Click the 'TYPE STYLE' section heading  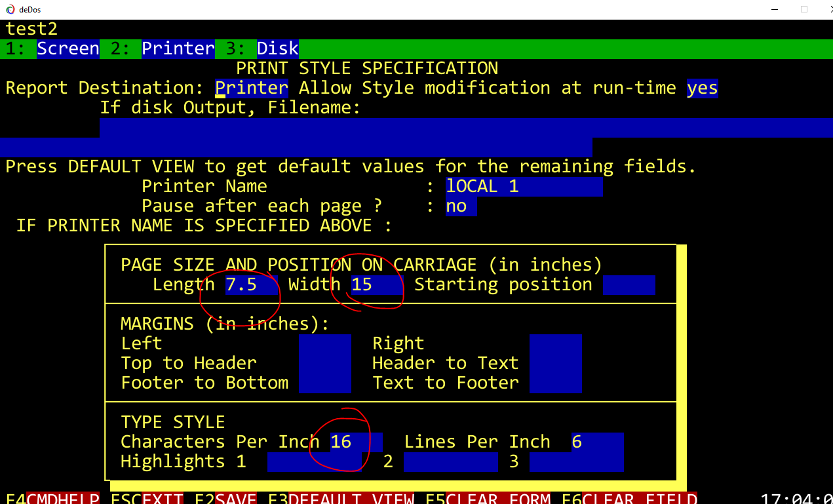point(173,422)
